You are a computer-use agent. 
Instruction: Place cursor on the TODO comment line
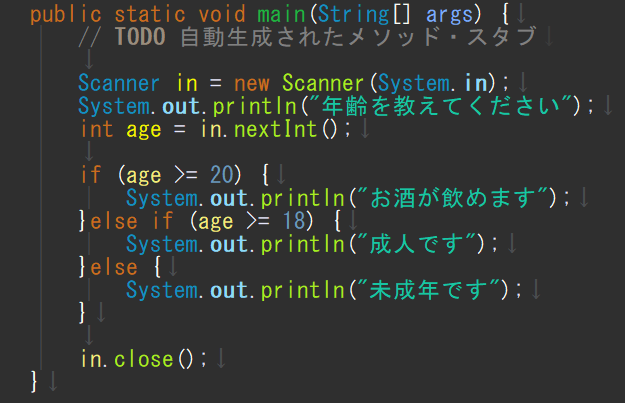[307, 37]
